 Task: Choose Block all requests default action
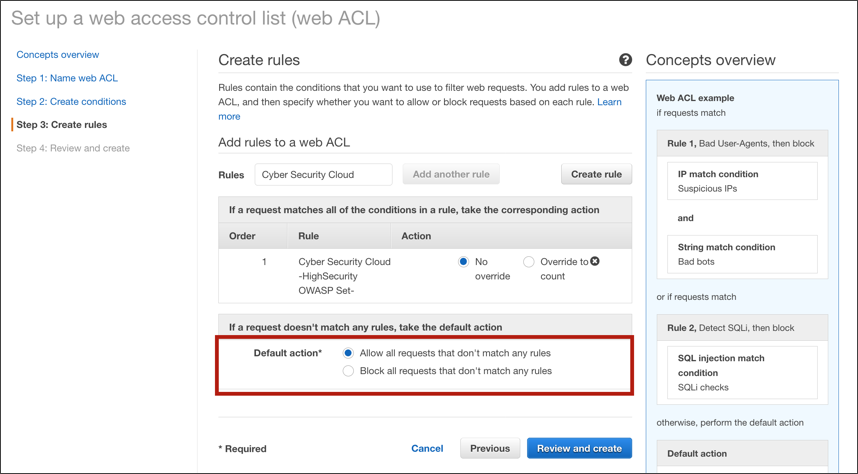tap(348, 371)
